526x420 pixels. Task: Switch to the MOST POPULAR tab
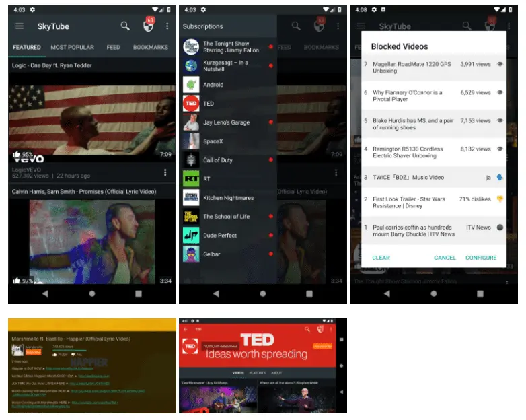72,47
